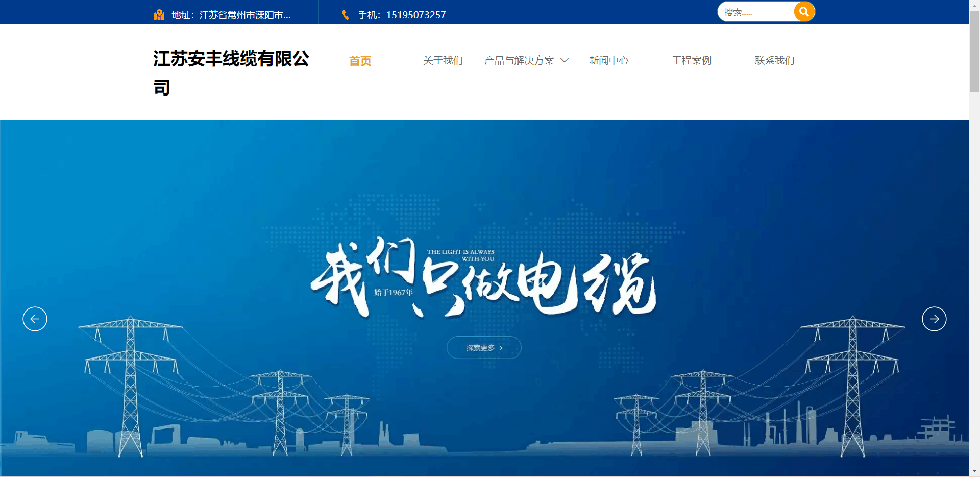Screen dimensions: 980x477
Task: Expand the chevron next to 产品与解决方案
Action: pos(565,60)
